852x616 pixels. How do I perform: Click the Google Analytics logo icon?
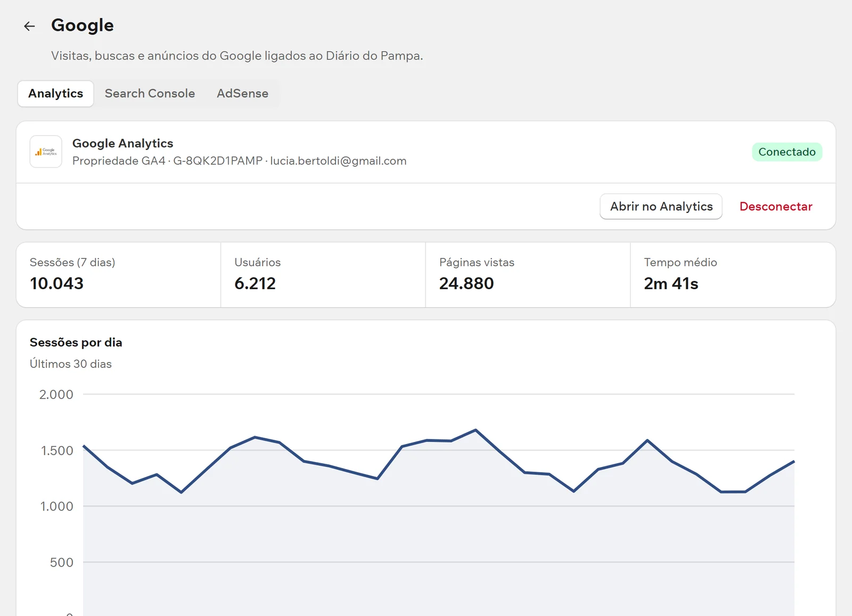coord(46,152)
